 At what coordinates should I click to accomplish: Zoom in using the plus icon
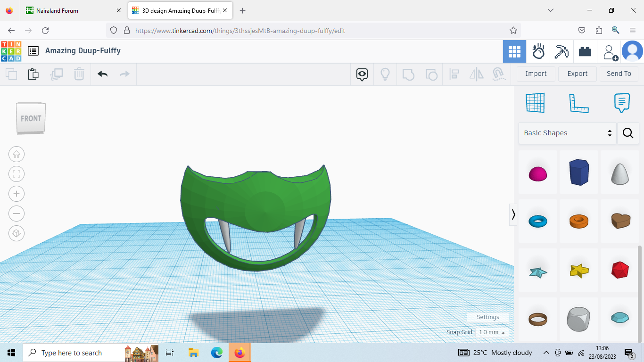[17, 194]
